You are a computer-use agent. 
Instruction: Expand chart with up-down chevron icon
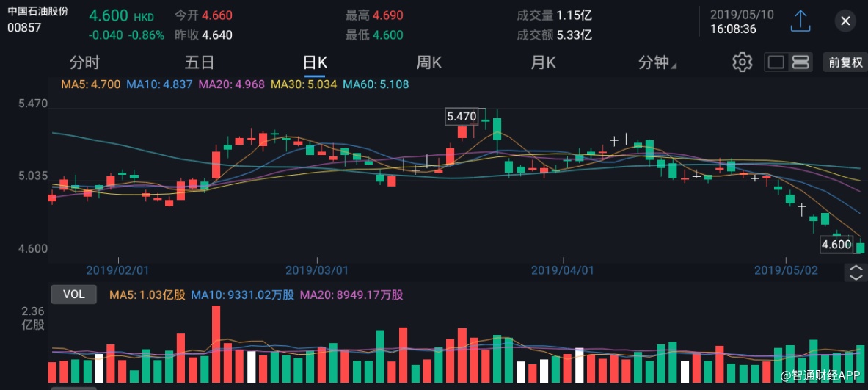[856, 272]
